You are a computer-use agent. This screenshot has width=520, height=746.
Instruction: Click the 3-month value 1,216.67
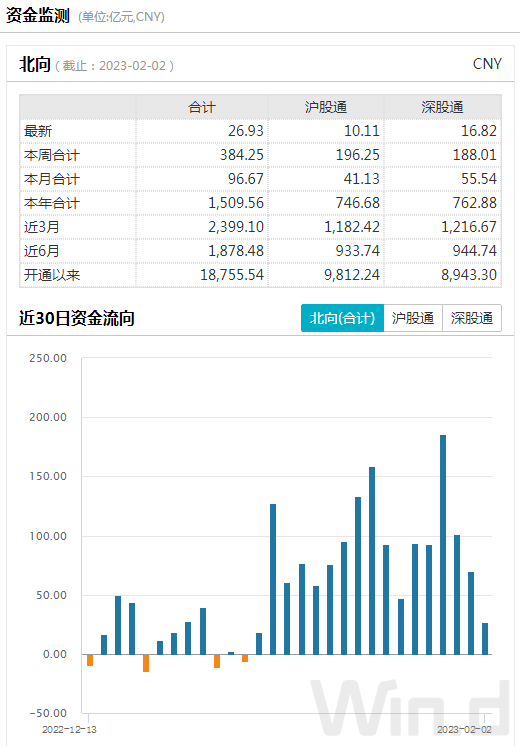pos(469,227)
